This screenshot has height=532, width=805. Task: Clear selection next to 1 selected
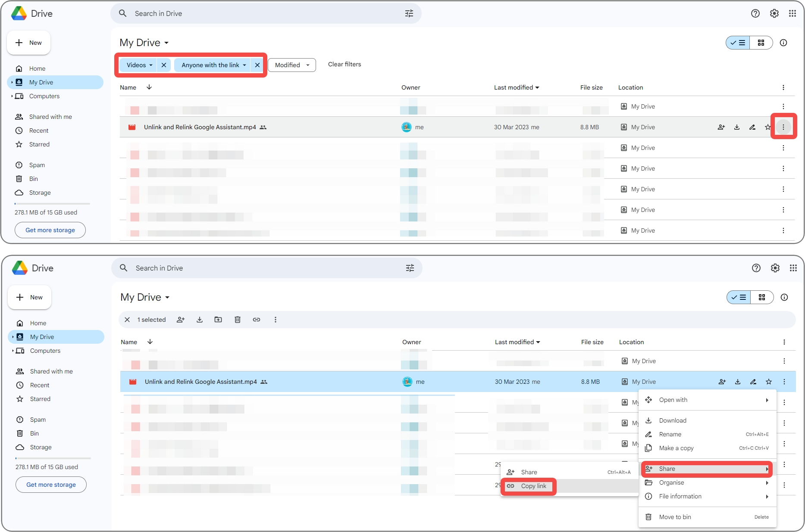pyautogui.click(x=127, y=320)
